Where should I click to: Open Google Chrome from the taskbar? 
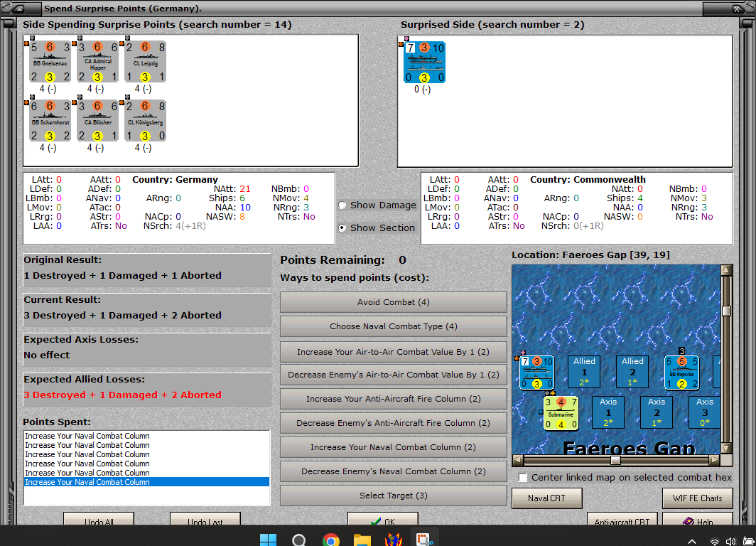pyautogui.click(x=331, y=540)
